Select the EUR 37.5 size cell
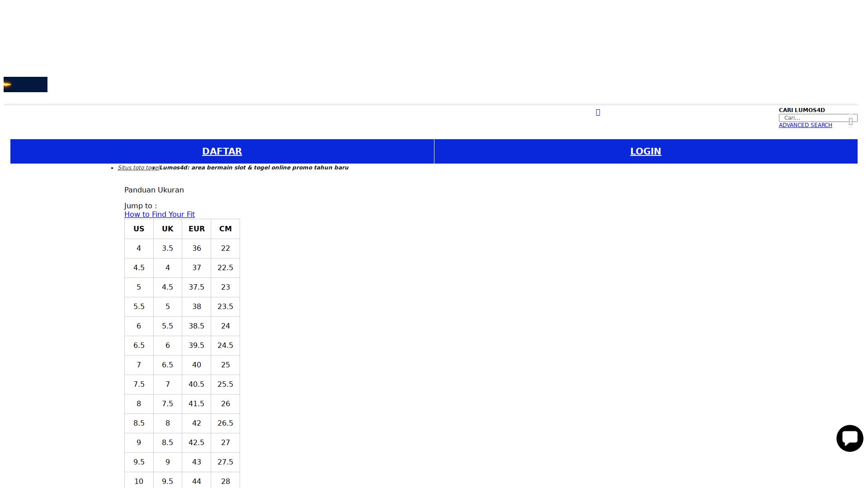868x488 pixels. tap(196, 287)
